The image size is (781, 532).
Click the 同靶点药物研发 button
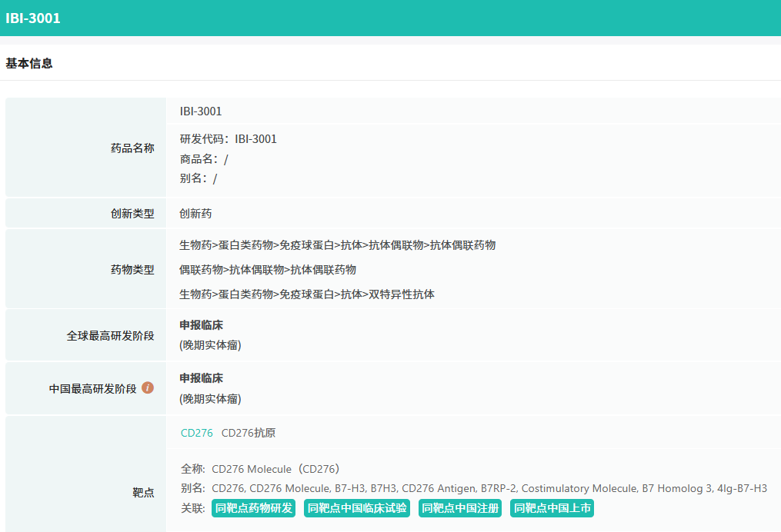(x=253, y=508)
